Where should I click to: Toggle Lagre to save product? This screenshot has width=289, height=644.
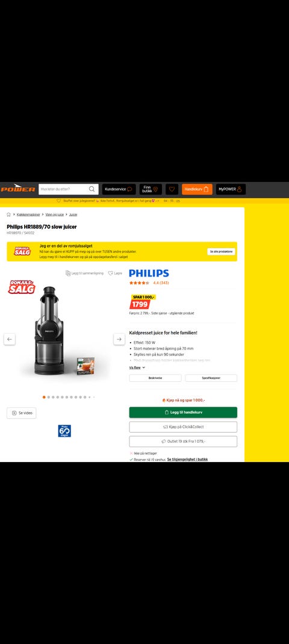pyautogui.click(x=115, y=273)
